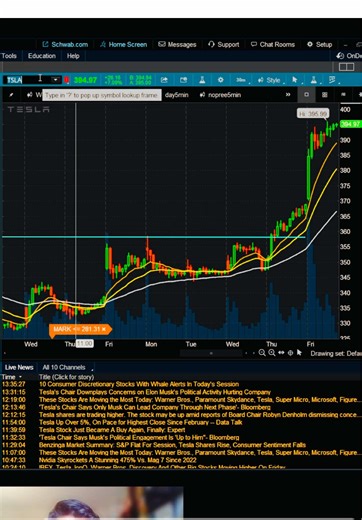Open the Schwab.com link
The width and height of the screenshot is (362, 520).
tap(65, 44)
